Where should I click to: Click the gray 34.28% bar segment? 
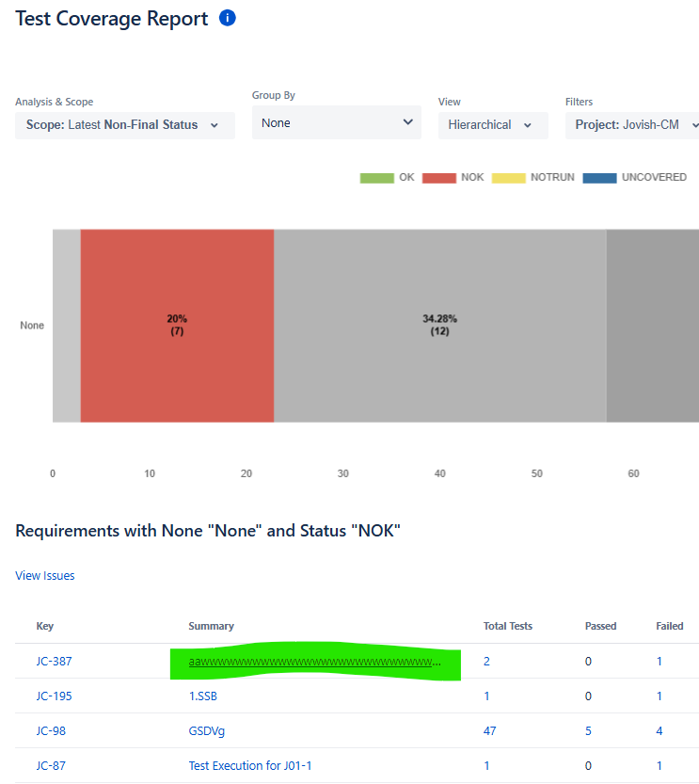(439, 326)
